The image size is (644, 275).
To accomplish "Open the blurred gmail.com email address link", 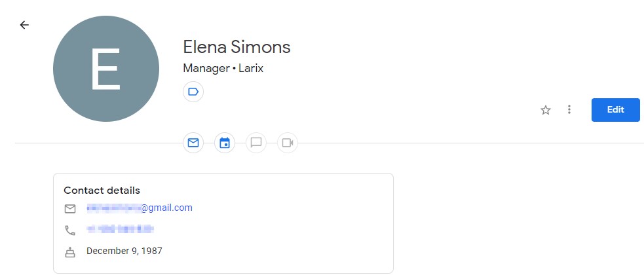I will click(140, 208).
